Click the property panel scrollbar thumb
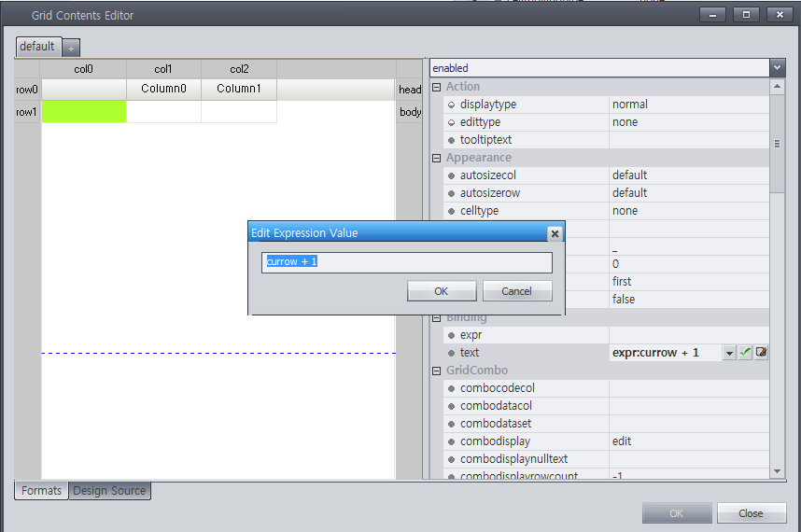The width and height of the screenshot is (801, 532). [x=777, y=144]
